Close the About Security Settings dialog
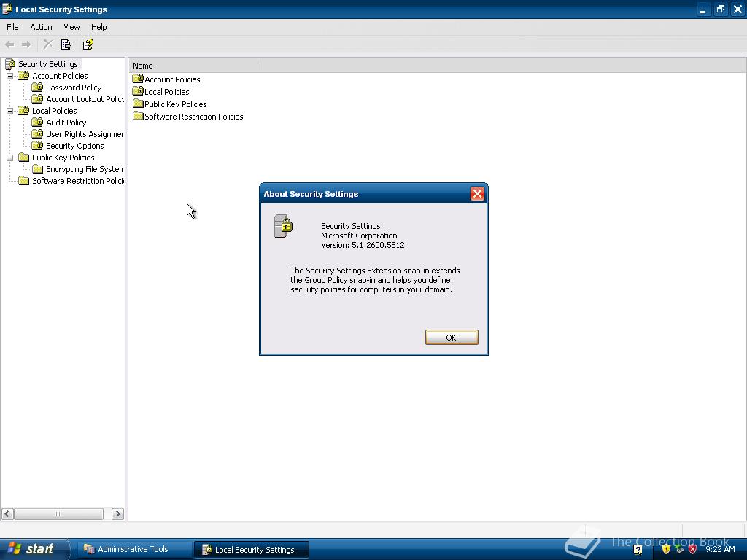The image size is (747, 560). point(477,193)
